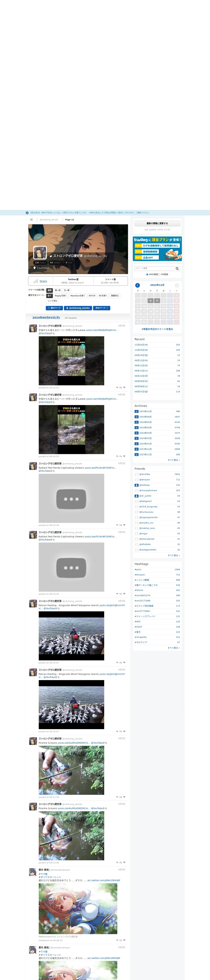Set tweet order to 通常
Screen dimensions: 210x980
(50, 290)
